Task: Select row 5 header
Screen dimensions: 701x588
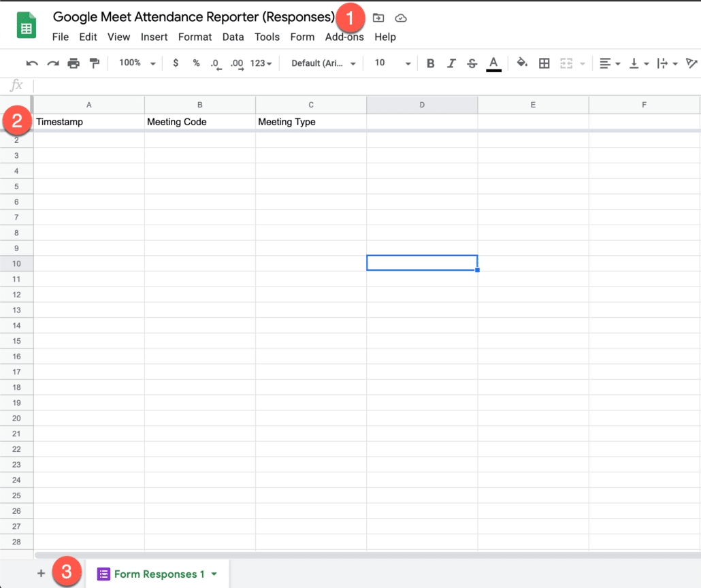Action: point(16,186)
